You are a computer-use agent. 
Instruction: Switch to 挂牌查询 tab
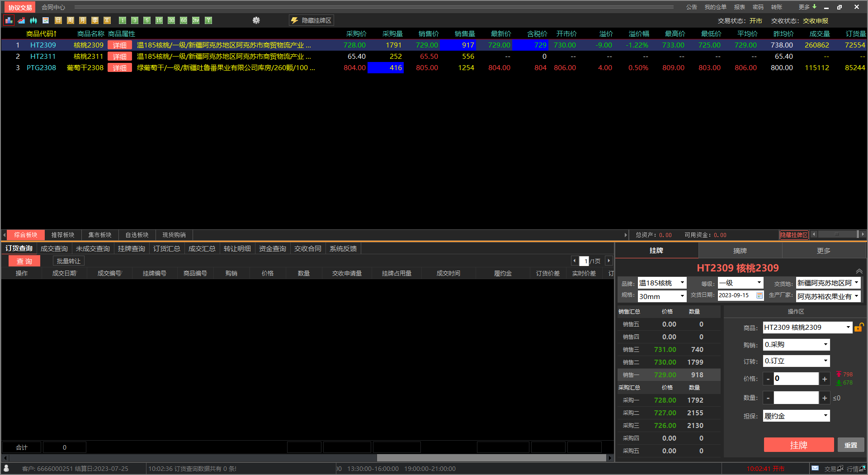pos(132,248)
